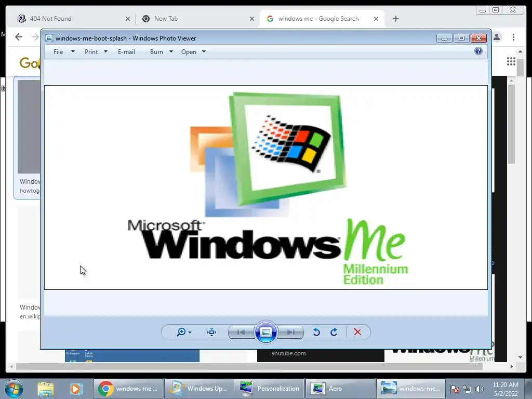Expand the Burn dropdown arrow
This screenshot has width=532, height=399.
(171, 51)
